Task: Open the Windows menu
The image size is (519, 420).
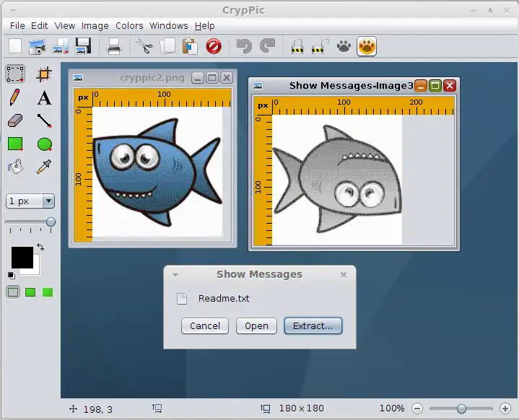Action: pos(168,26)
